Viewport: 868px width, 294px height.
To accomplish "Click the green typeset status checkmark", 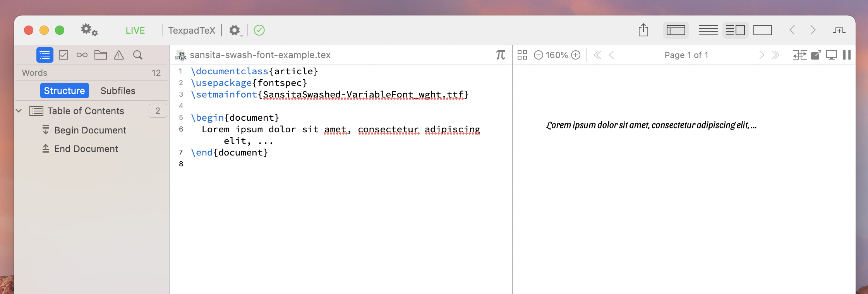I will [259, 30].
